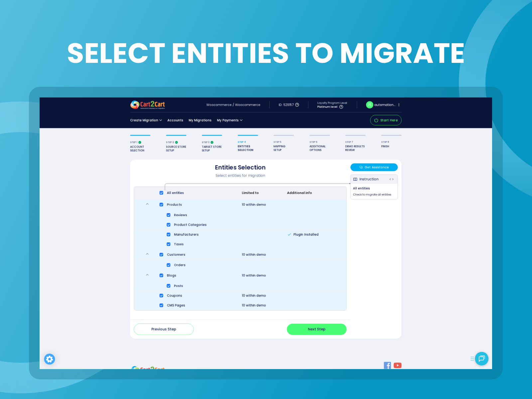Image resolution: width=532 pixels, height=399 pixels.
Task: Toggle the Product Categories checkbox
Action: coord(169,225)
